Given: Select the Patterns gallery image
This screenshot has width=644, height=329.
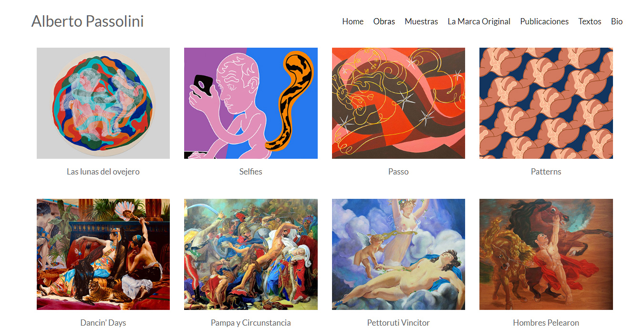Looking at the screenshot, I should point(546,103).
